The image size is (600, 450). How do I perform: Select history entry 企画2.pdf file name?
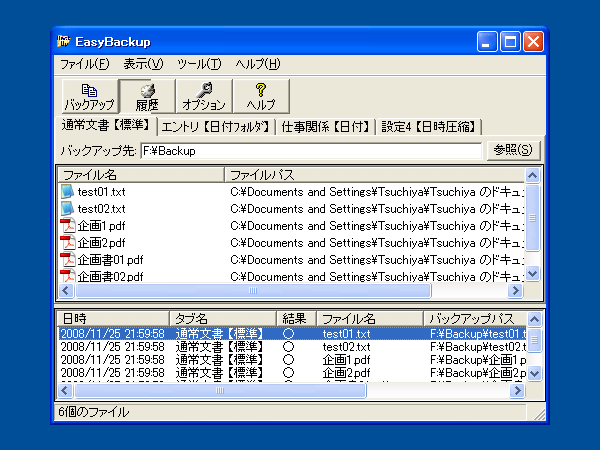pos(346,373)
